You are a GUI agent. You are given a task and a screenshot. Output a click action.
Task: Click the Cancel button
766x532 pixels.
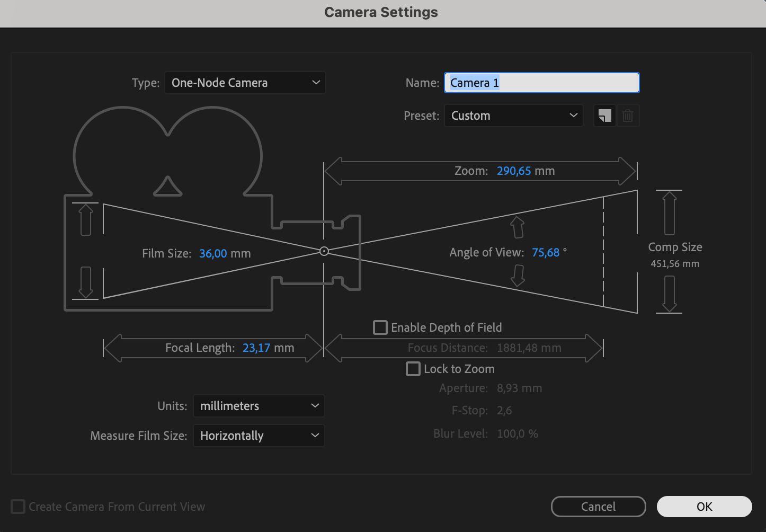pos(598,507)
